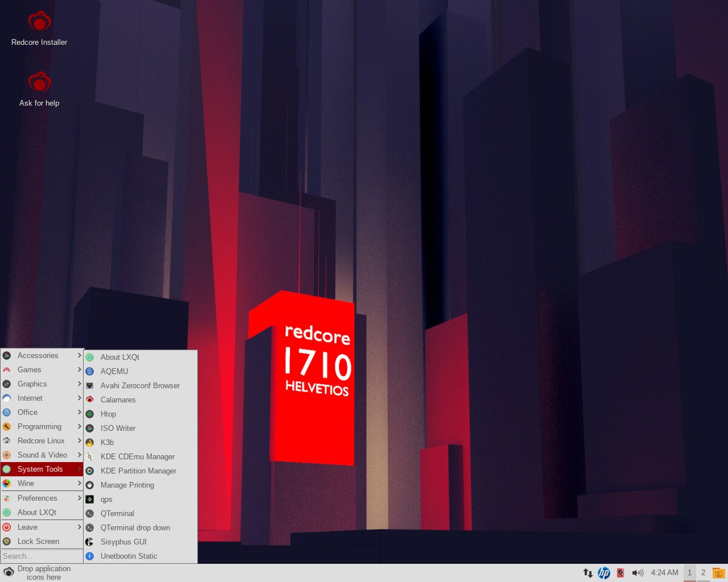Click the HP printer tray icon
Screen dimensions: 728x582
pyautogui.click(x=604, y=572)
